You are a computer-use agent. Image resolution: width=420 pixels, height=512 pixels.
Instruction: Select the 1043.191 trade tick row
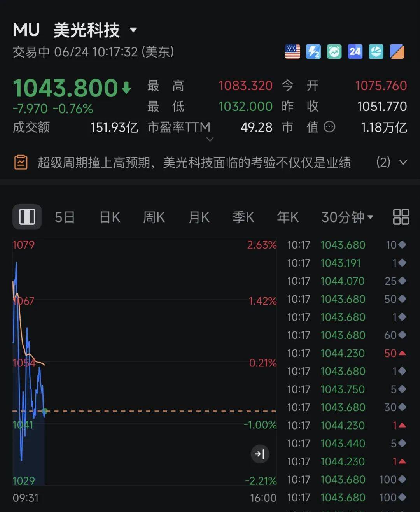point(347,263)
